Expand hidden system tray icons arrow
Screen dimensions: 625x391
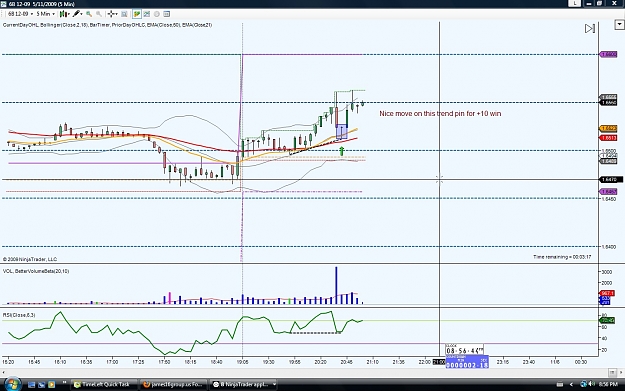click(x=571, y=385)
